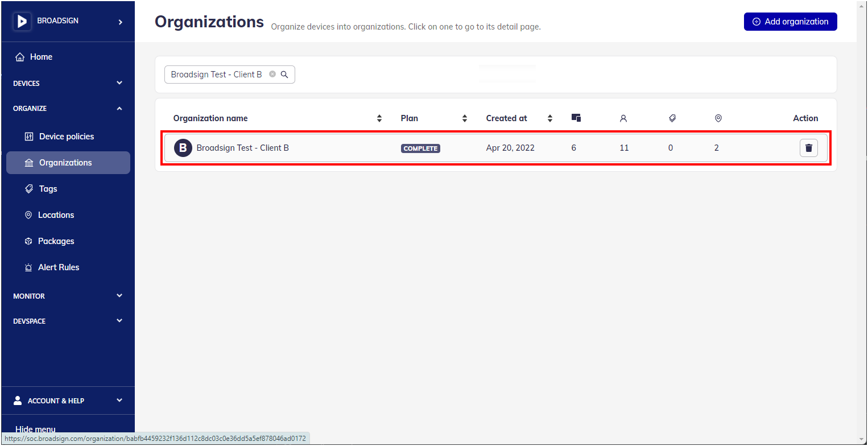Click the Action column header
The height and width of the screenshot is (446, 868).
pyautogui.click(x=805, y=118)
